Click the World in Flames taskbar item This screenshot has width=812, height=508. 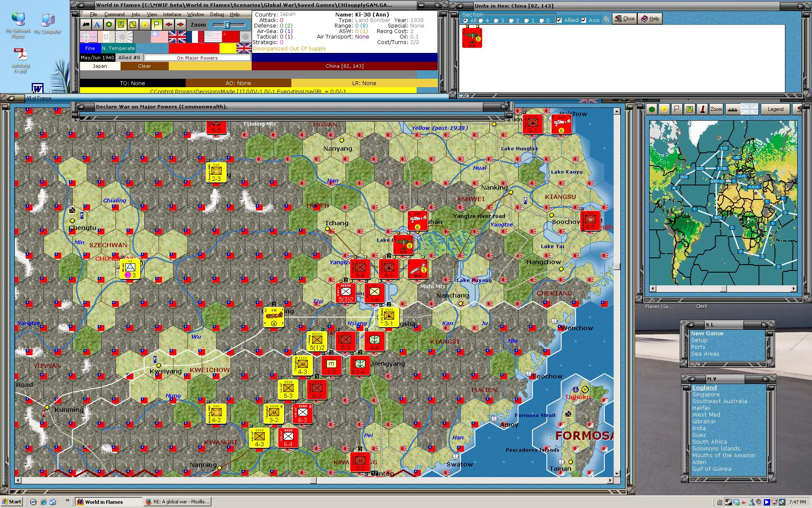pos(109,502)
